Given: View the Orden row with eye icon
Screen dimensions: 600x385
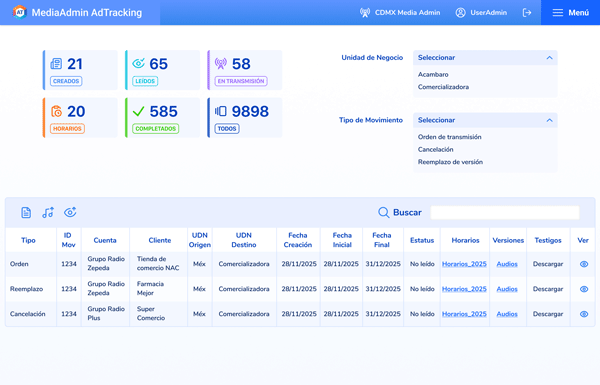Looking at the screenshot, I should (584, 264).
